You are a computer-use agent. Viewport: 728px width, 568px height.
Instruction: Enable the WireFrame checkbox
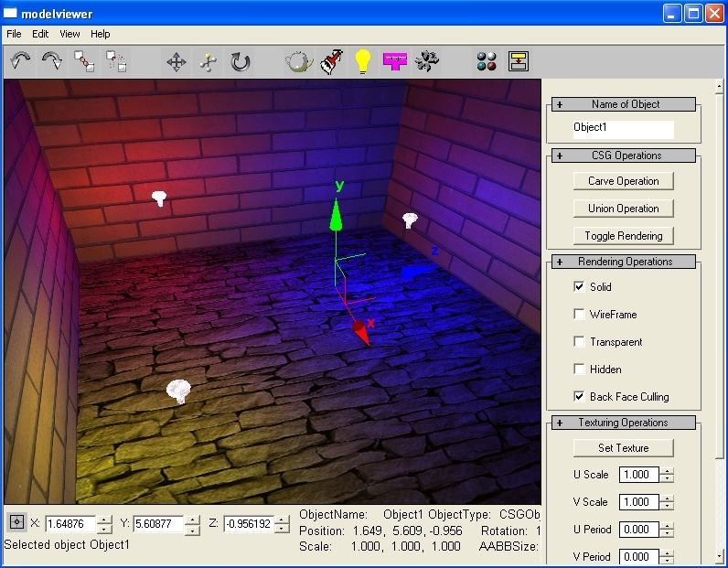pyautogui.click(x=579, y=315)
